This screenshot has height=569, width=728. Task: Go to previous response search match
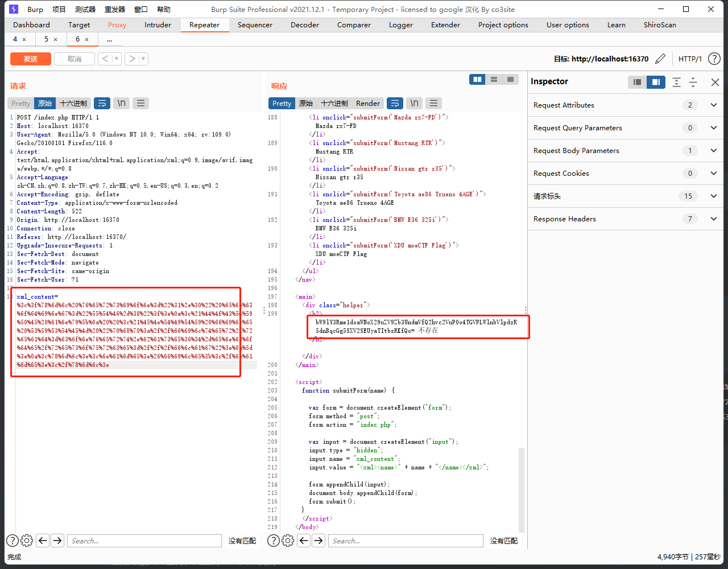click(304, 541)
